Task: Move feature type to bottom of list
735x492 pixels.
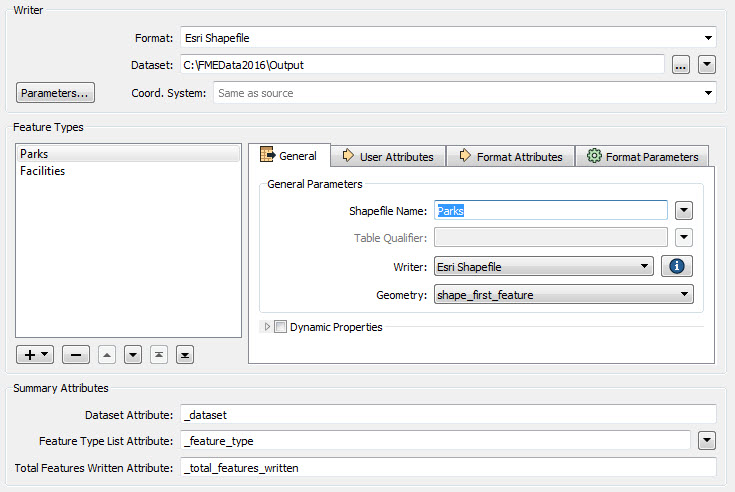Action: tap(184, 354)
